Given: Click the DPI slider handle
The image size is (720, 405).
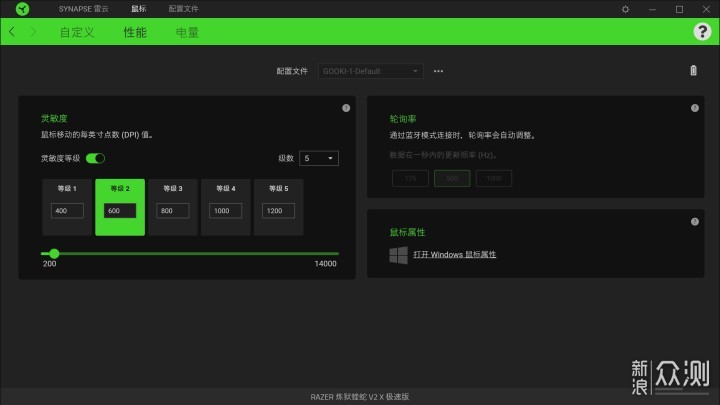Looking at the screenshot, I should coord(54,253).
